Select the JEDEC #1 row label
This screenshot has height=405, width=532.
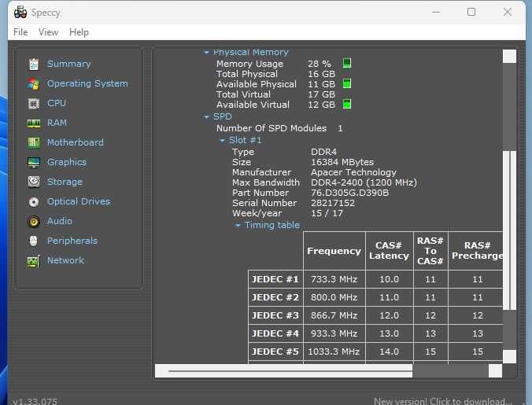[x=275, y=279]
